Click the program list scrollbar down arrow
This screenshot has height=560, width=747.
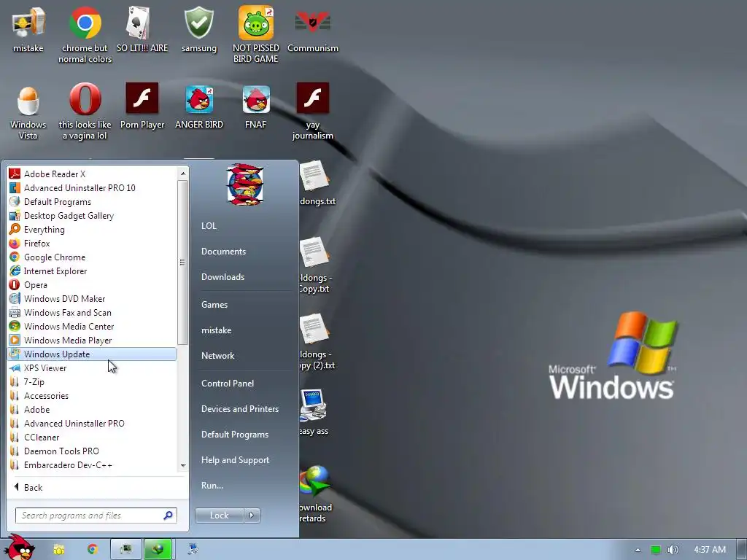(x=183, y=466)
